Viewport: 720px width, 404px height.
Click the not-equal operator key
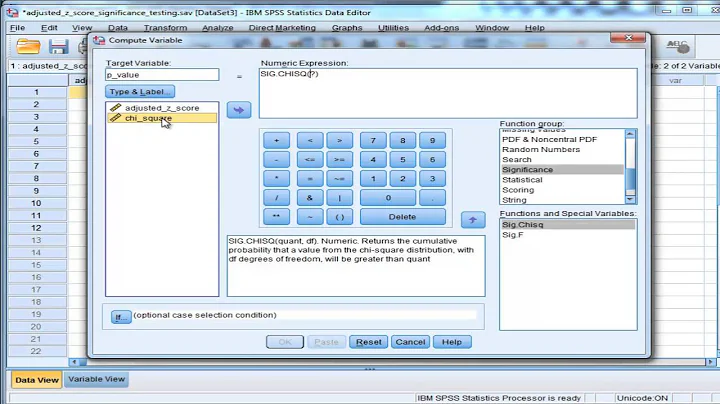339,179
